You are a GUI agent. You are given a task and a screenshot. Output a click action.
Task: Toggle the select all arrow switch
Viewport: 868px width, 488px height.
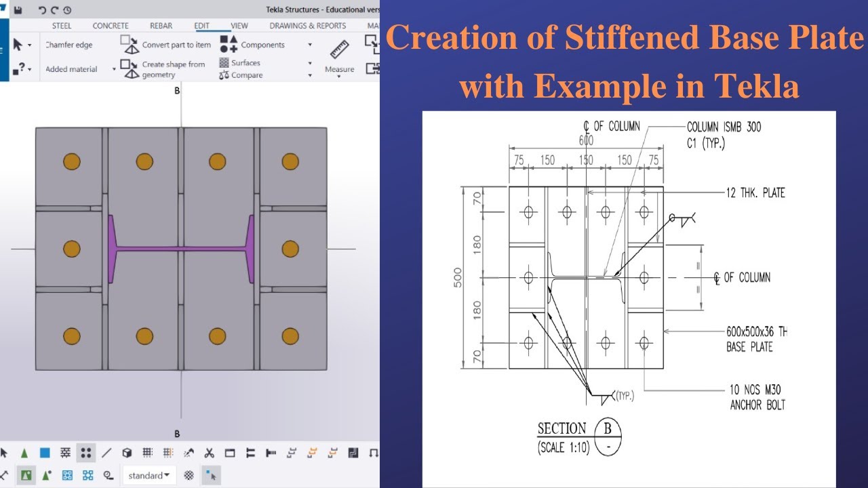(x=4, y=453)
